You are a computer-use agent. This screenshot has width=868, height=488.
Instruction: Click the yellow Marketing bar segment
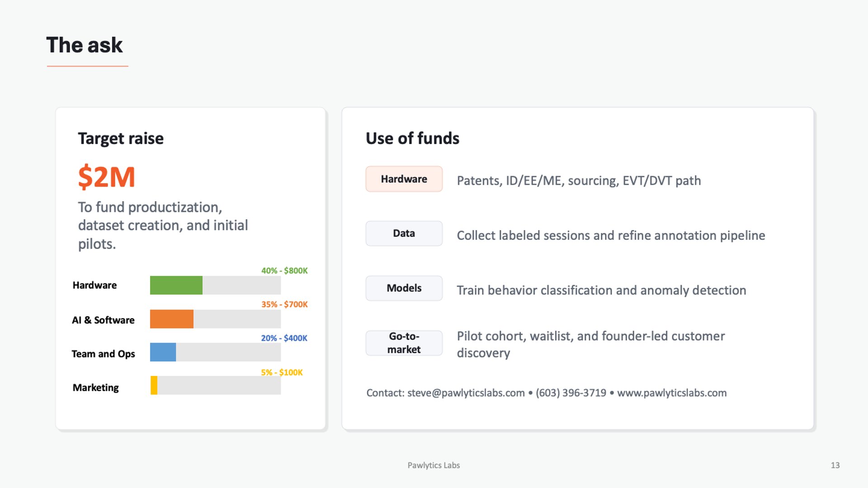(154, 385)
